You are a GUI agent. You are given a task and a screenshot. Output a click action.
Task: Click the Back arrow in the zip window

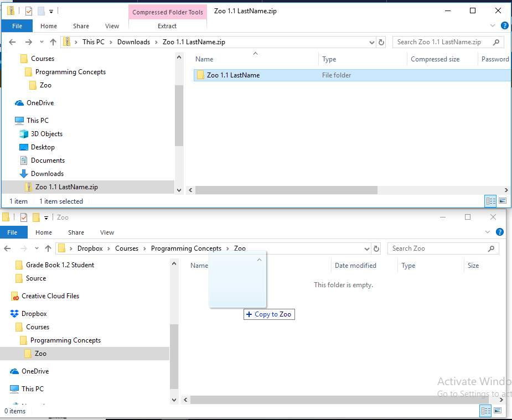pos(13,42)
